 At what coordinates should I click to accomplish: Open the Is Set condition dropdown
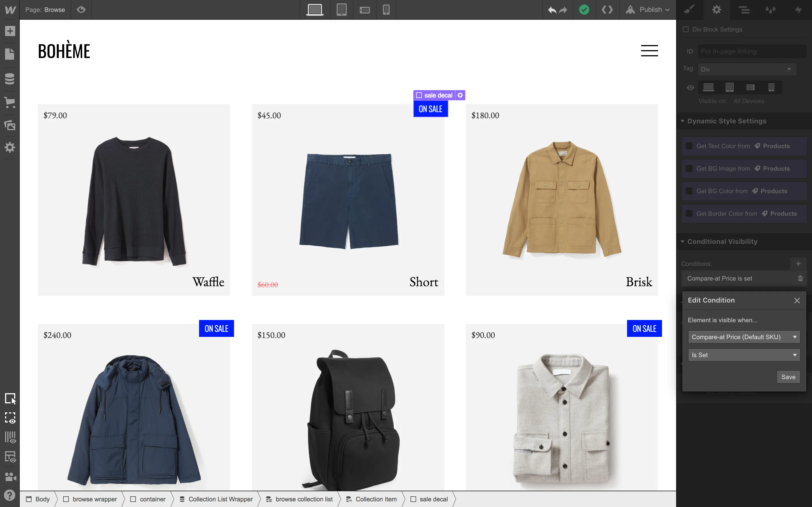click(x=743, y=355)
